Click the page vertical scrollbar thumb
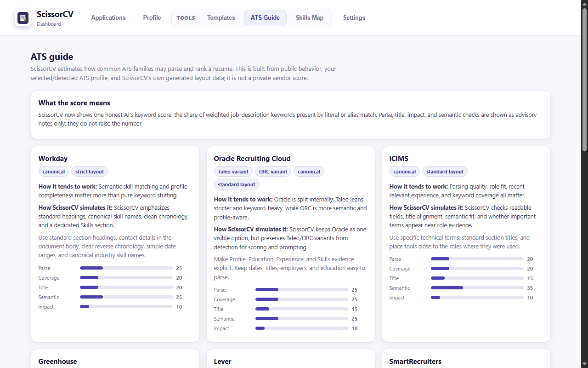Screen dimensions: 588x368 tap(584, 79)
